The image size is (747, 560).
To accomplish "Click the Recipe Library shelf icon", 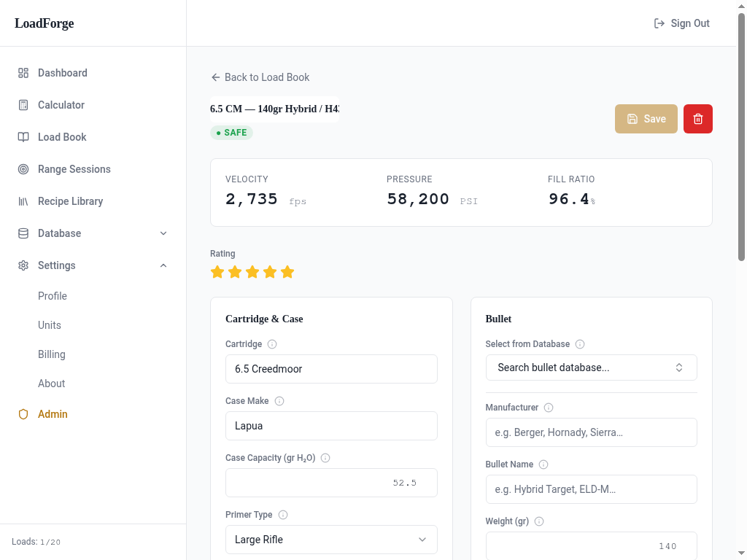I will (23, 201).
